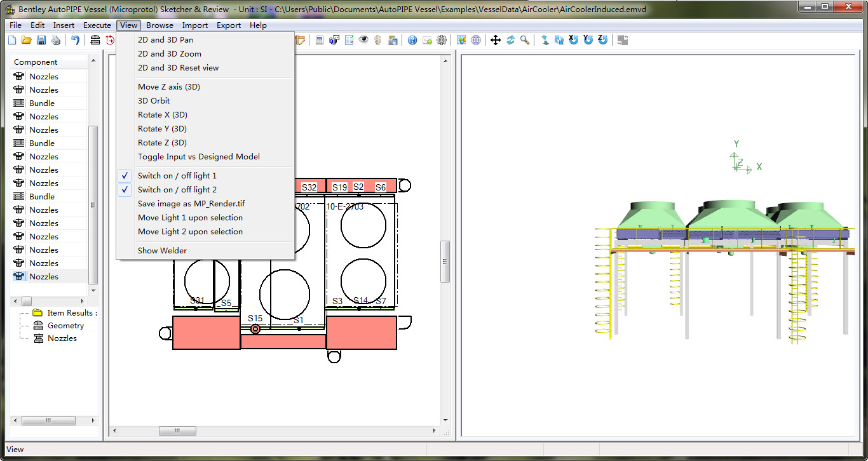Activate the four-arrow Pan tool icon
868x461 pixels.
(496, 40)
